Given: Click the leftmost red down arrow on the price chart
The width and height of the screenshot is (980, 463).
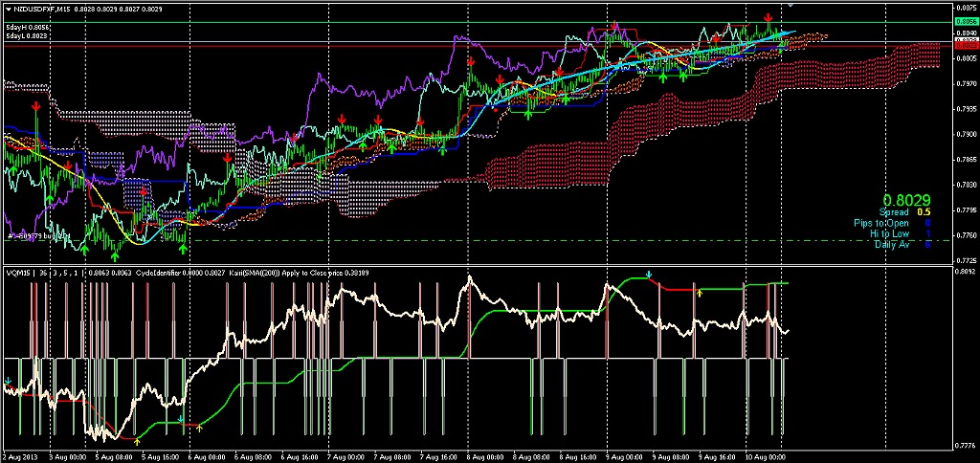Looking at the screenshot, I should tap(35, 107).
